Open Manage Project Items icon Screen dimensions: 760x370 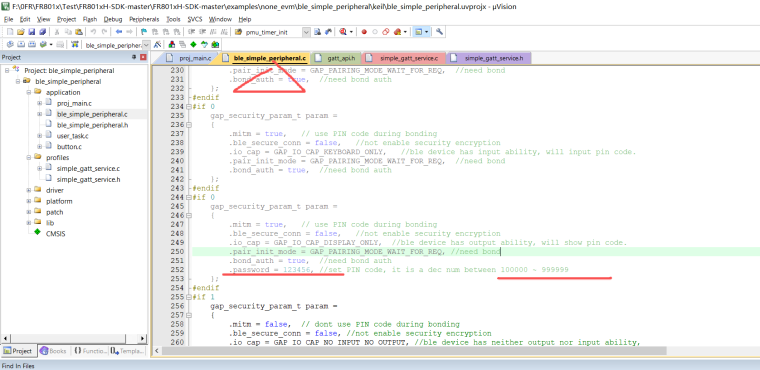[x=172, y=45]
